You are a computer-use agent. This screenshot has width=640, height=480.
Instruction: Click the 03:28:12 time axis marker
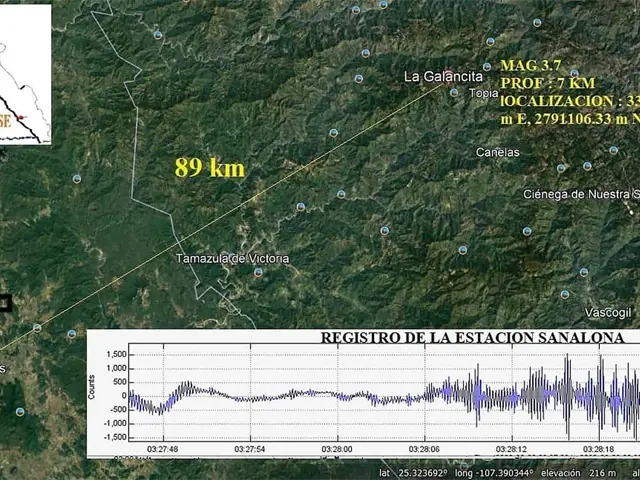511,450
